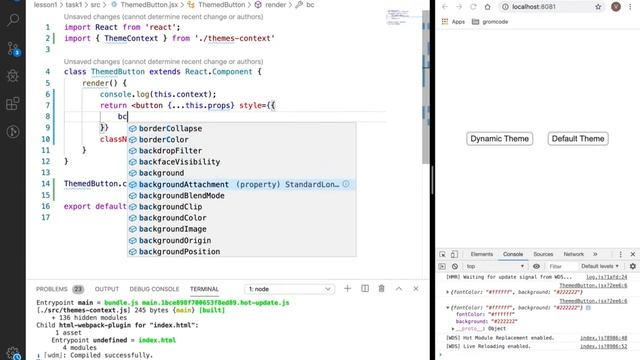640x360 pixels.
Task: Open the DevTools Network tab
Action: pyautogui.click(x=573, y=254)
